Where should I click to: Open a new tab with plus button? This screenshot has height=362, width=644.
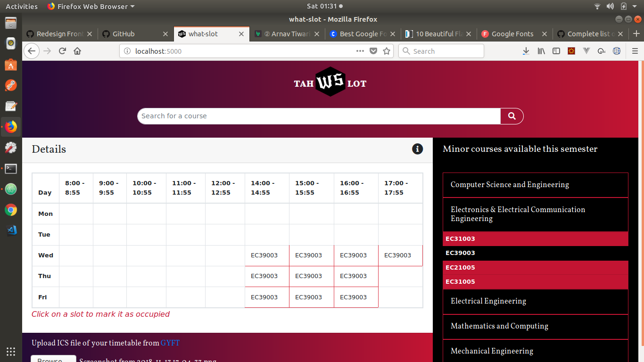tap(636, 33)
